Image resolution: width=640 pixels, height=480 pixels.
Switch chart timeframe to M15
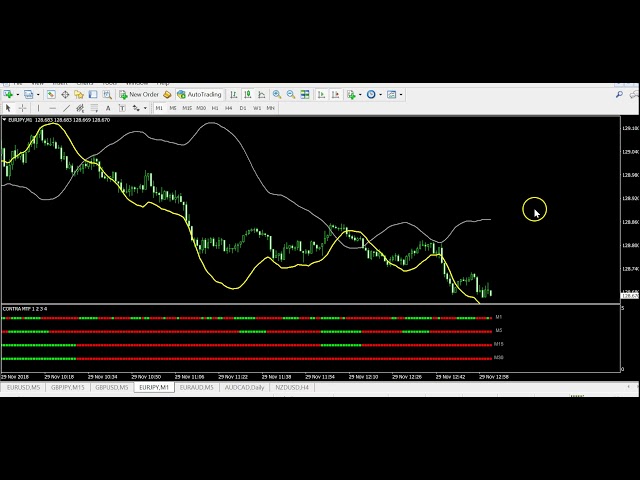(x=187, y=108)
